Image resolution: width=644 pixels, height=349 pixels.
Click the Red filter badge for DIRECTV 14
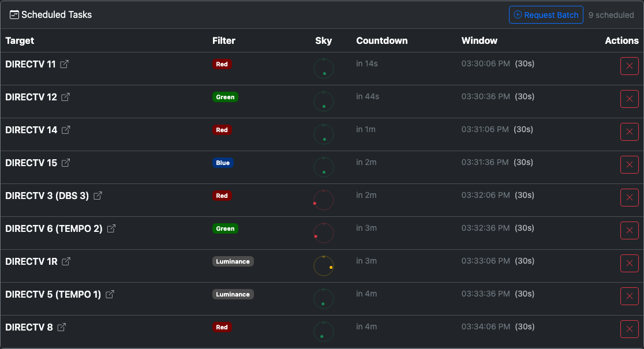coord(222,130)
